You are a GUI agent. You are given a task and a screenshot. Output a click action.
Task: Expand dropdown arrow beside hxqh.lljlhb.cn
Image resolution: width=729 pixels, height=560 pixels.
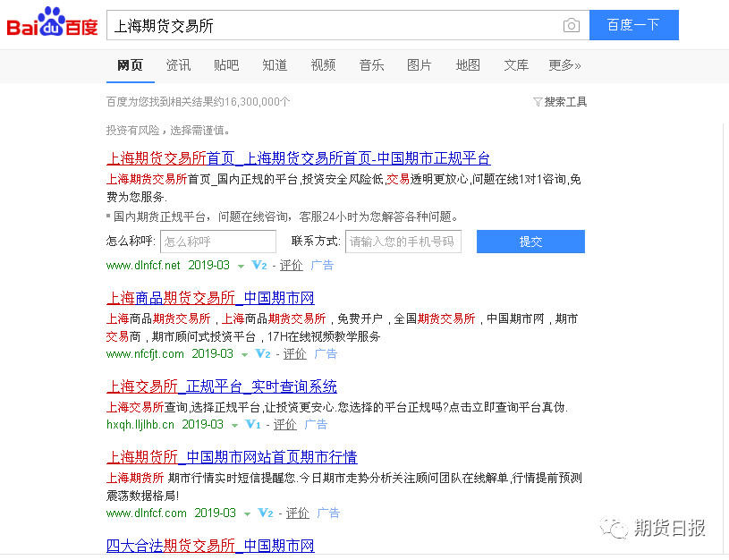[235, 426]
